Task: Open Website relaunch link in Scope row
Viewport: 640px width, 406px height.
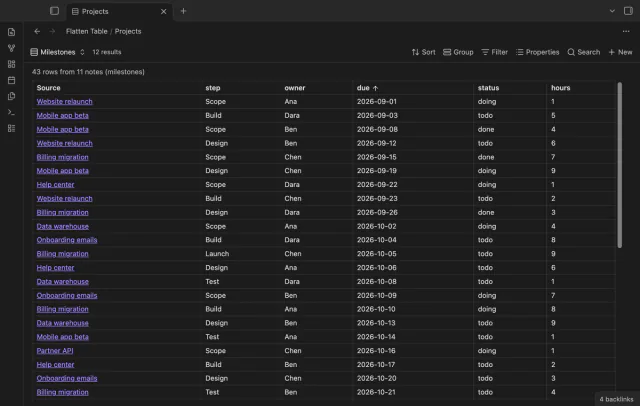Action: (x=64, y=102)
